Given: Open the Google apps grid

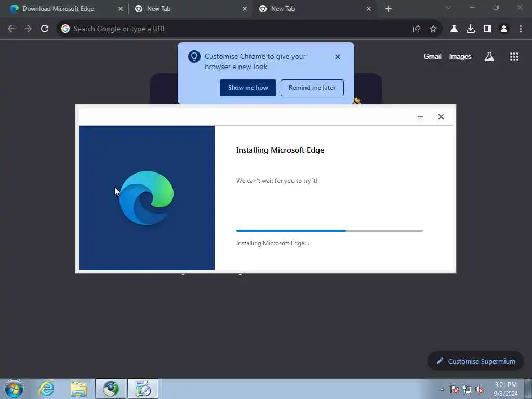Looking at the screenshot, I should pyautogui.click(x=514, y=57).
